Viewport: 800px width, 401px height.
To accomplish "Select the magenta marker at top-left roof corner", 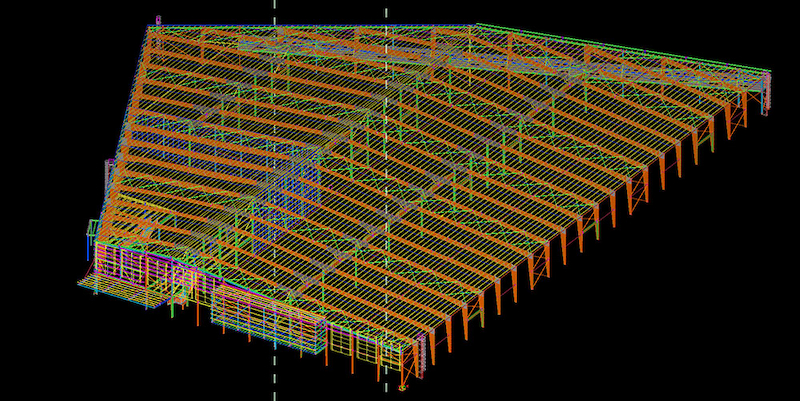I will (x=158, y=20).
